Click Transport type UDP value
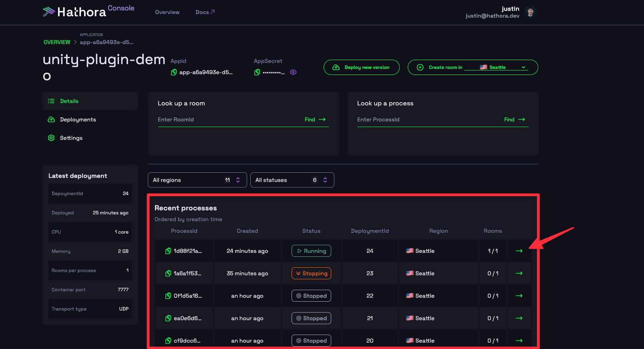This screenshot has width=644, height=349. pyautogui.click(x=124, y=309)
